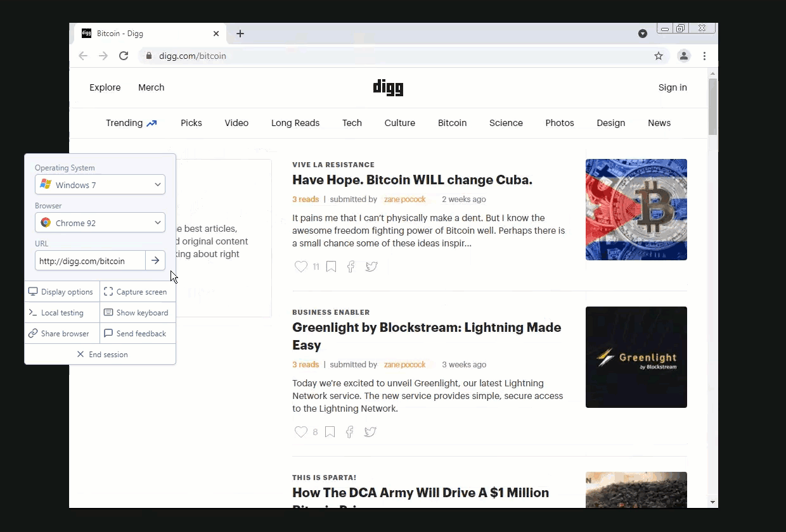This screenshot has width=786, height=532.
Task: Click the Share browser button
Action: pyautogui.click(x=61, y=334)
